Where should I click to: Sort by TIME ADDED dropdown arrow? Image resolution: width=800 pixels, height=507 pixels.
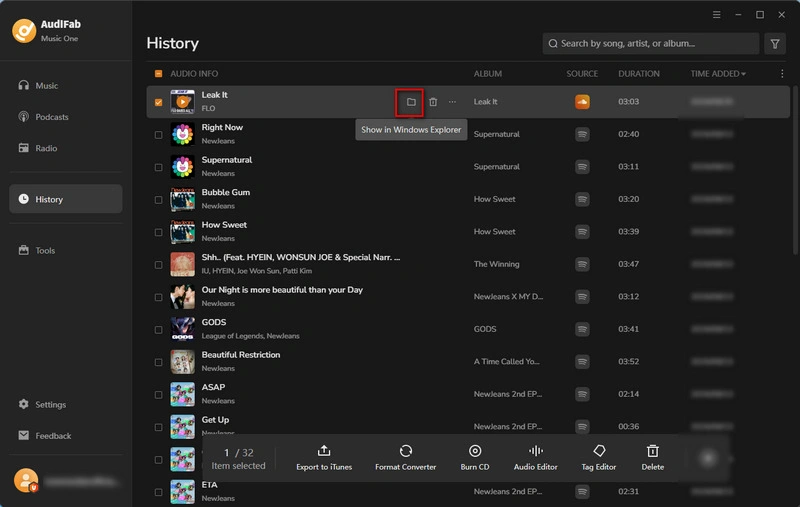(x=743, y=74)
